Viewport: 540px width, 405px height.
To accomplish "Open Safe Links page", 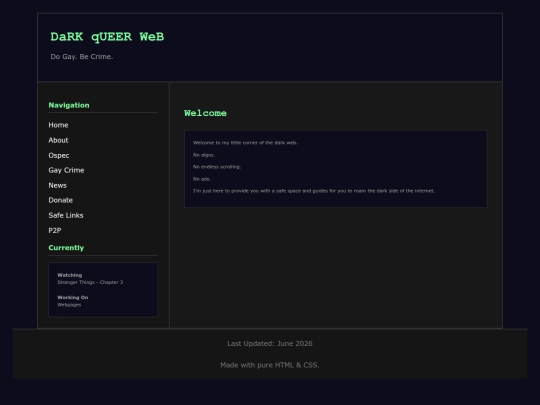I will coord(66,215).
